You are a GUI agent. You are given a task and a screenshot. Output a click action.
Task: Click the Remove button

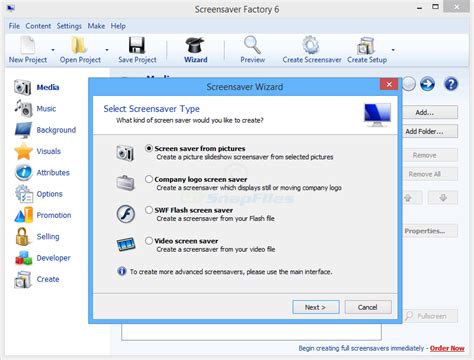pos(430,155)
